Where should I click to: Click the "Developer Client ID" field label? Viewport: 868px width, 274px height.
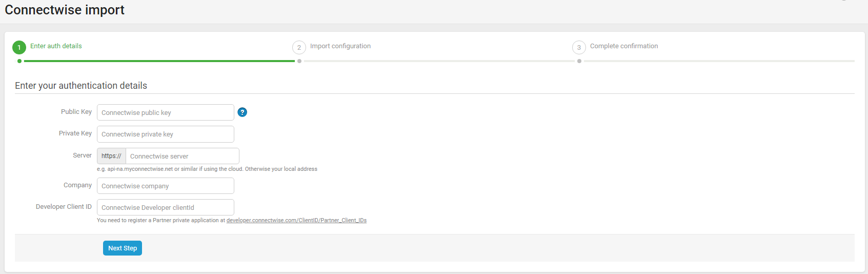click(x=64, y=207)
